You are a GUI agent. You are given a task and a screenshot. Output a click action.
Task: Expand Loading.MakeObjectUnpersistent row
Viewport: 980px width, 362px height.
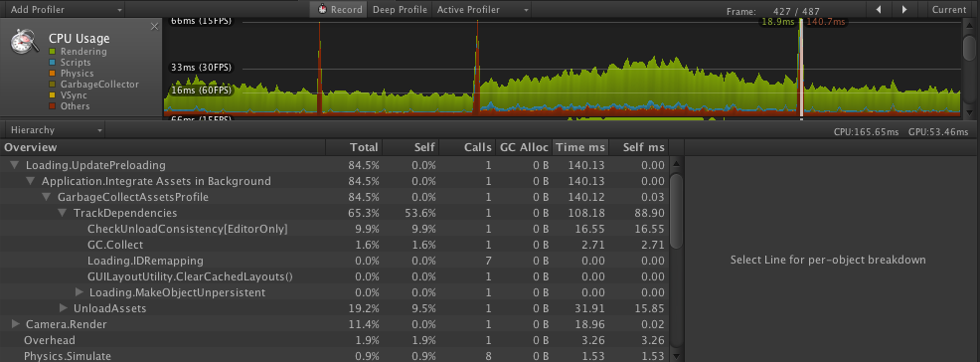[x=80, y=292]
